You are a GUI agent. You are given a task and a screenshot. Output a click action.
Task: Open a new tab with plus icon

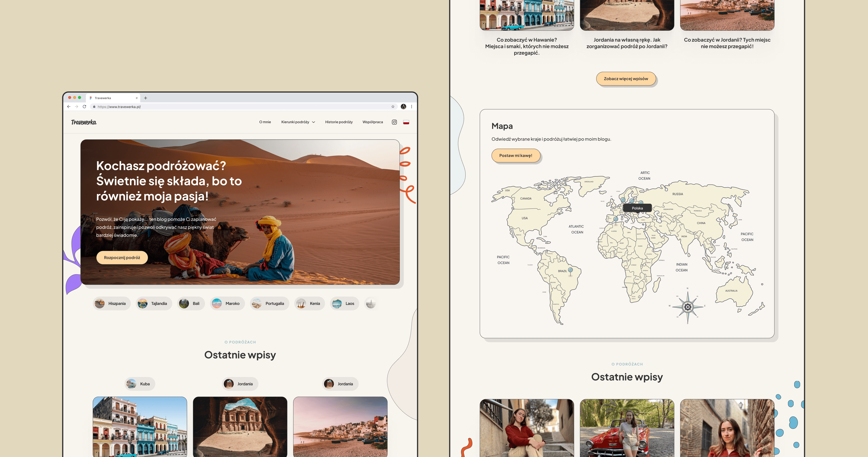pyautogui.click(x=146, y=98)
